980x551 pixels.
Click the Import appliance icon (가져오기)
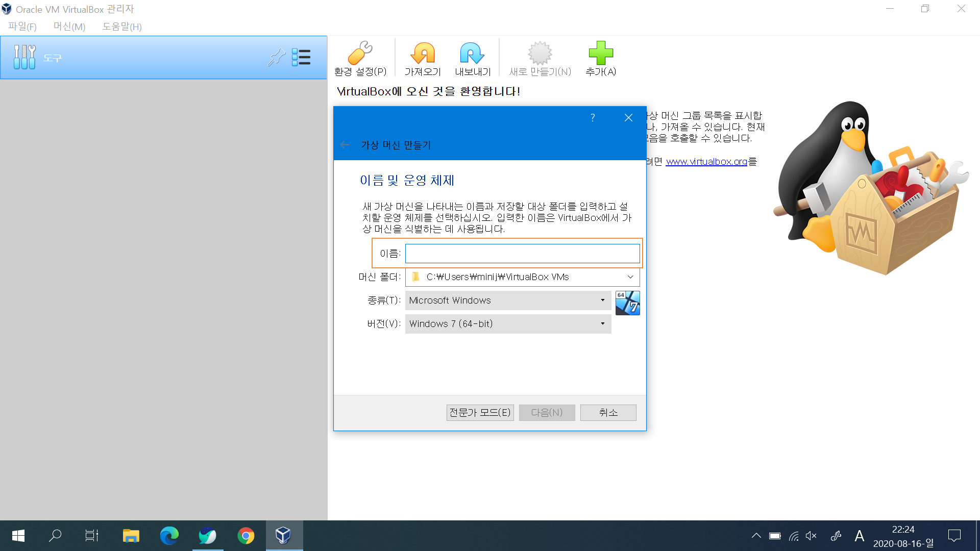tap(423, 58)
